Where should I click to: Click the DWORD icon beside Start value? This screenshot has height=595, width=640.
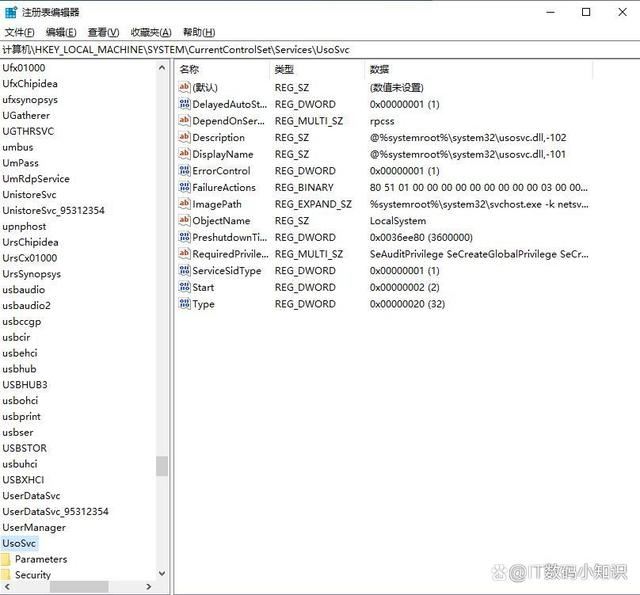184,287
